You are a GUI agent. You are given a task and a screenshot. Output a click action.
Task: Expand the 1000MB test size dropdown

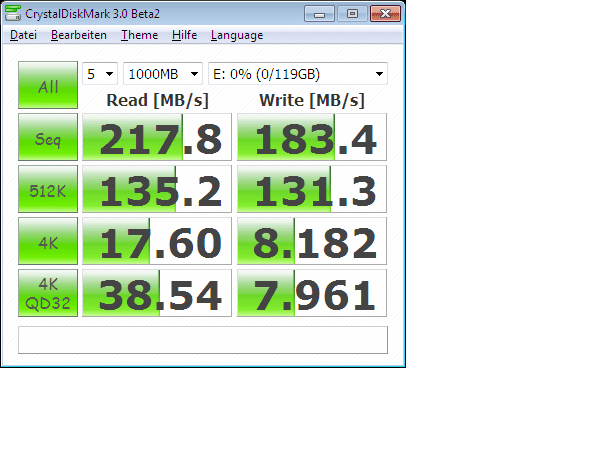pyautogui.click(x=163, y=74)
